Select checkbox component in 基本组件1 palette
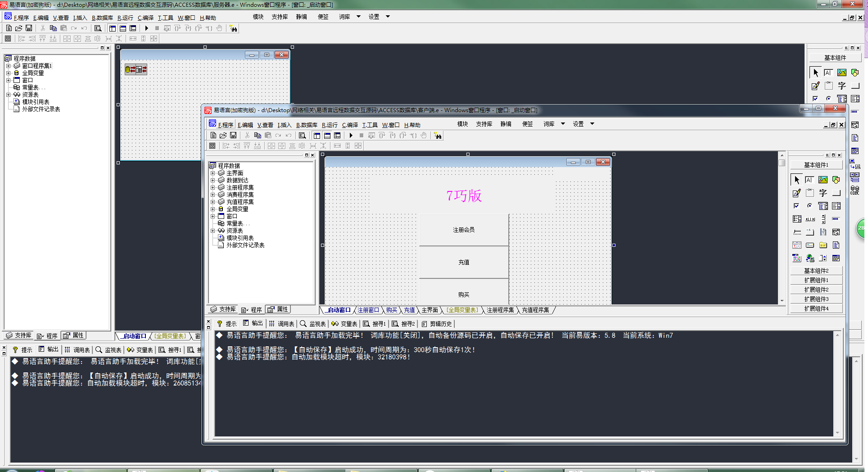 [x=796, y=206]
